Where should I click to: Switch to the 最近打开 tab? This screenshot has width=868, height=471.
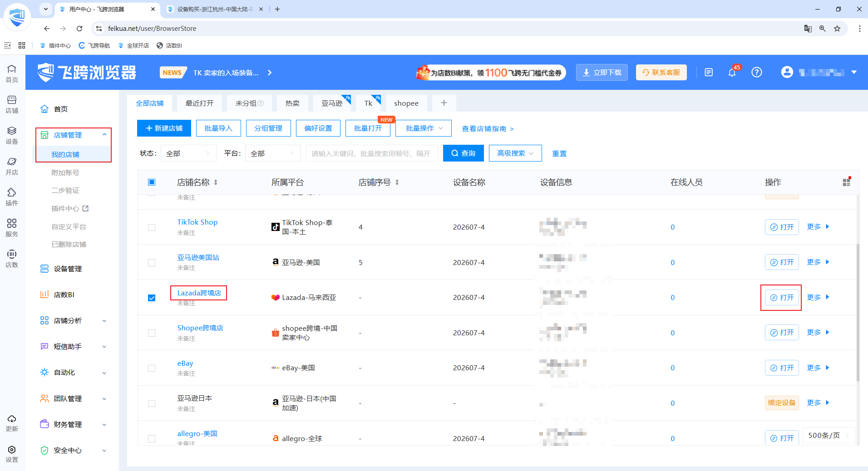click(199, 103)
